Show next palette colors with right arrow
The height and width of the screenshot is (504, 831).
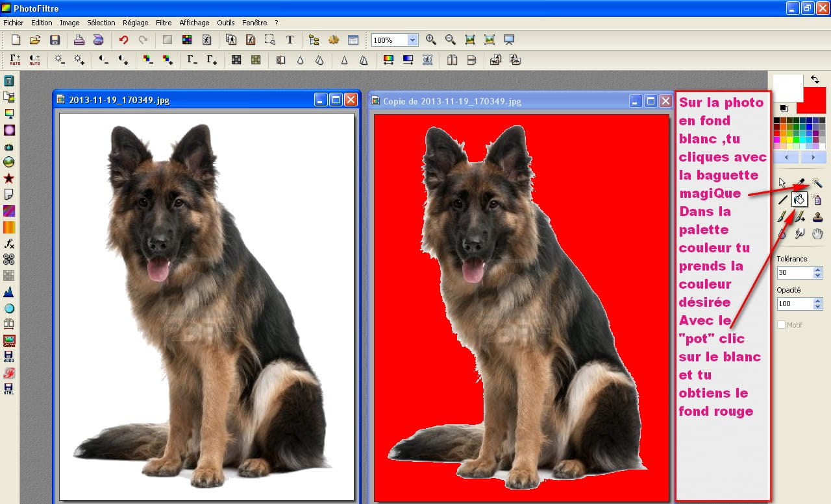(813, 158)
